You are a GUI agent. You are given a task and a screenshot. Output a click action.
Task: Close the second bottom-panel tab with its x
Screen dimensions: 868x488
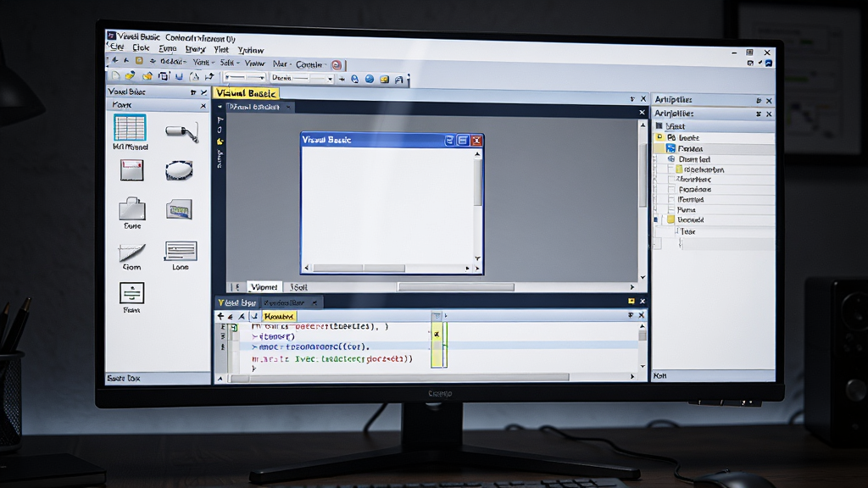click(x=315, y=302)
